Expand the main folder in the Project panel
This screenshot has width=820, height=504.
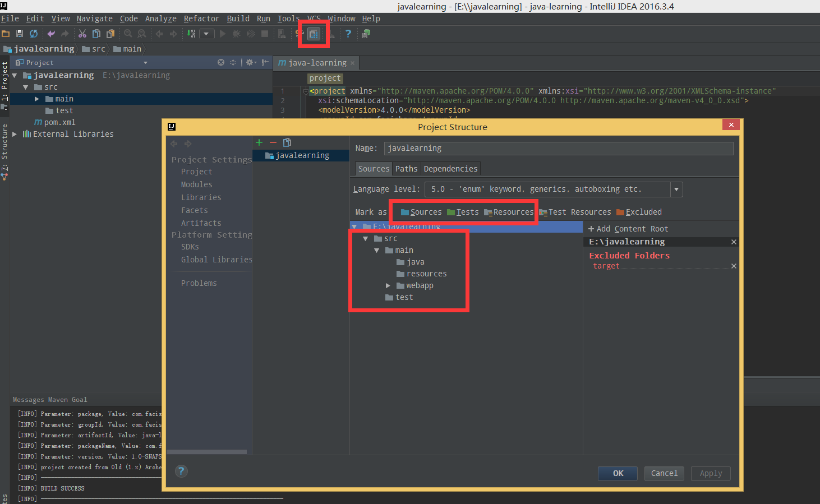(37, 99)
